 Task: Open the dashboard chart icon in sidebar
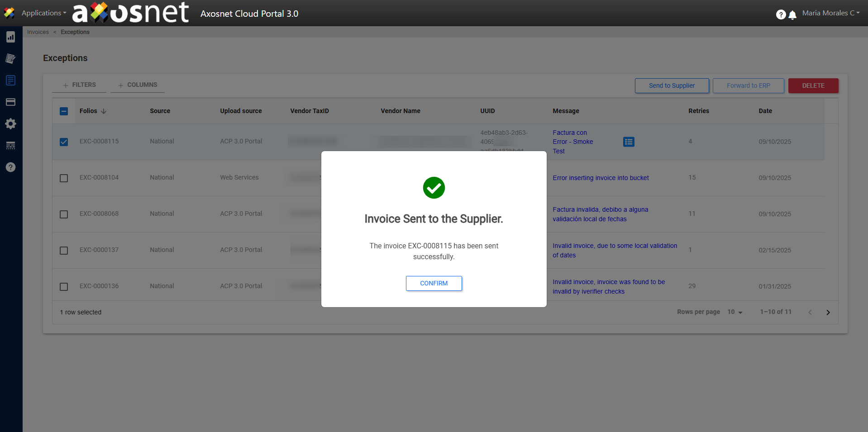point(10,37)
